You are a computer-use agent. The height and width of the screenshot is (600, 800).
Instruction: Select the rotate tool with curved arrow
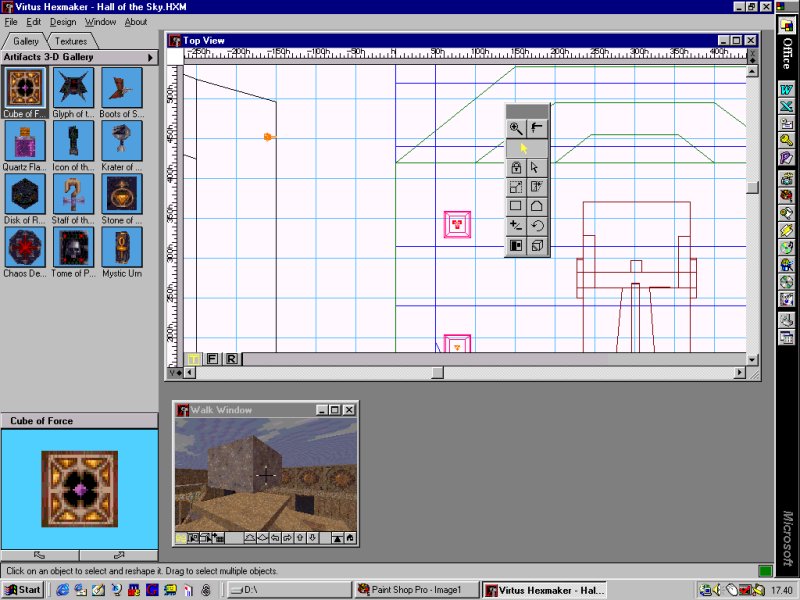536,226
